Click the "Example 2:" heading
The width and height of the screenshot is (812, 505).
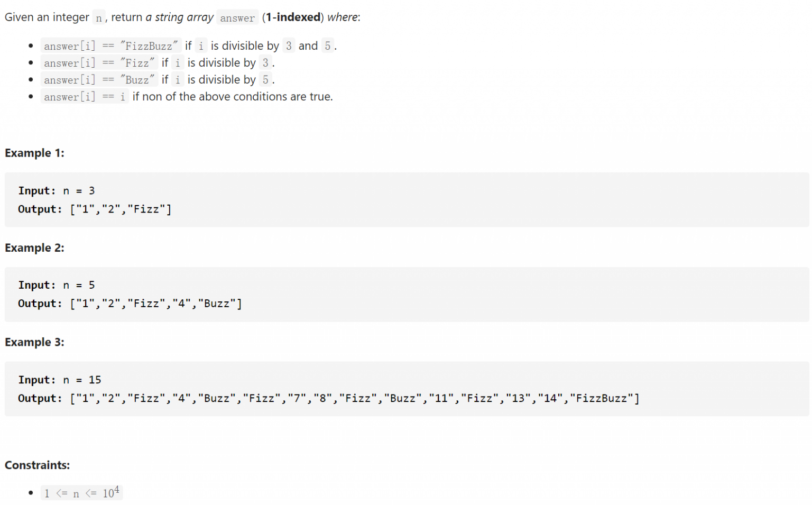[34, 248]
